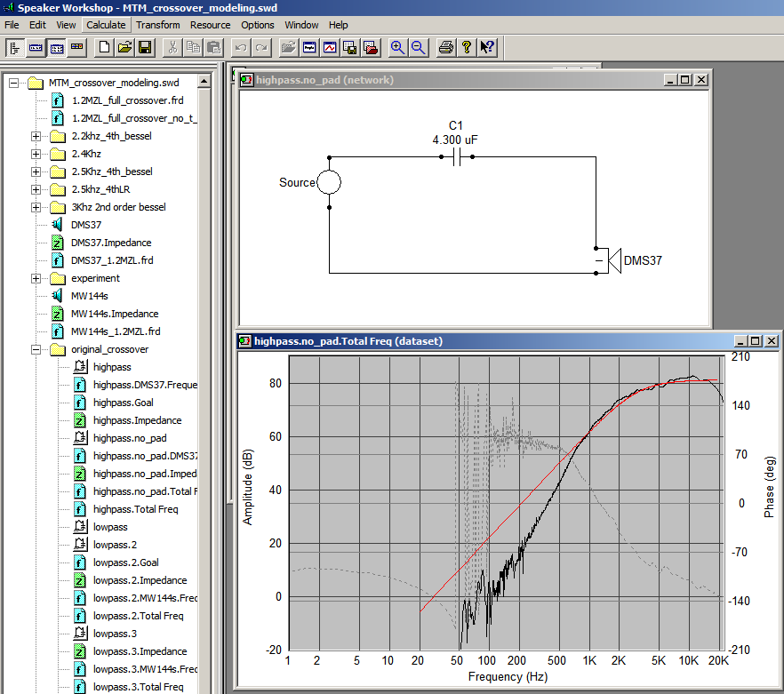
Task: Select 1.2MZL_full_crossover.frd in tree
Action: pyautogui.click(x=127, y=100)
